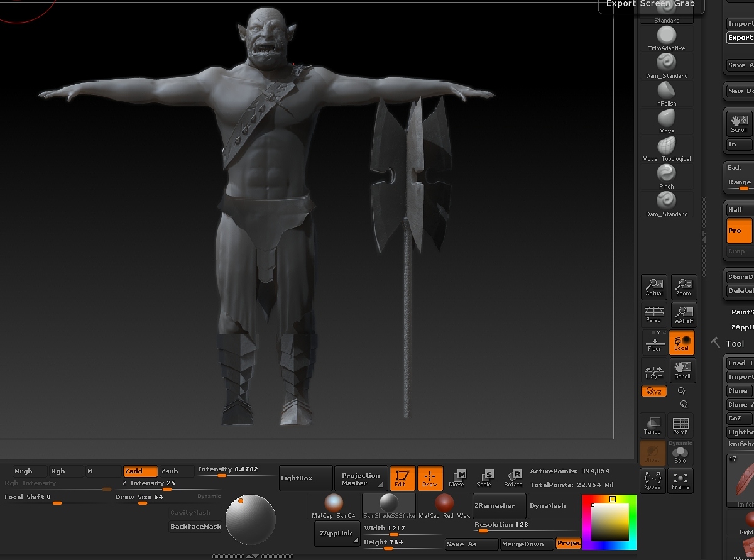754x560 pixels.
Task: Click the Export Screen Grab label
Action: [x=650, y=4]
